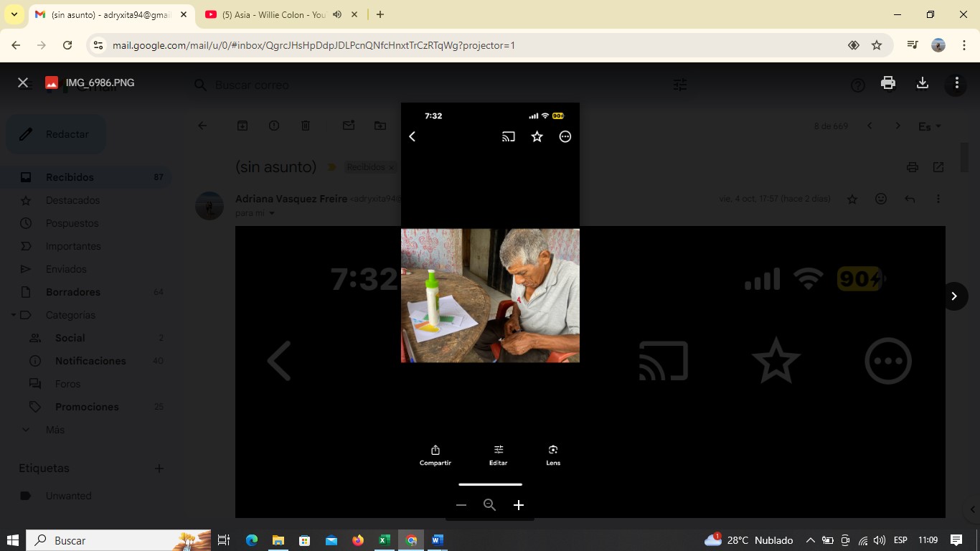Zoom out with the minus button
Image resolution: width=980 pixels, height=551 pixels.
[461, 505]
